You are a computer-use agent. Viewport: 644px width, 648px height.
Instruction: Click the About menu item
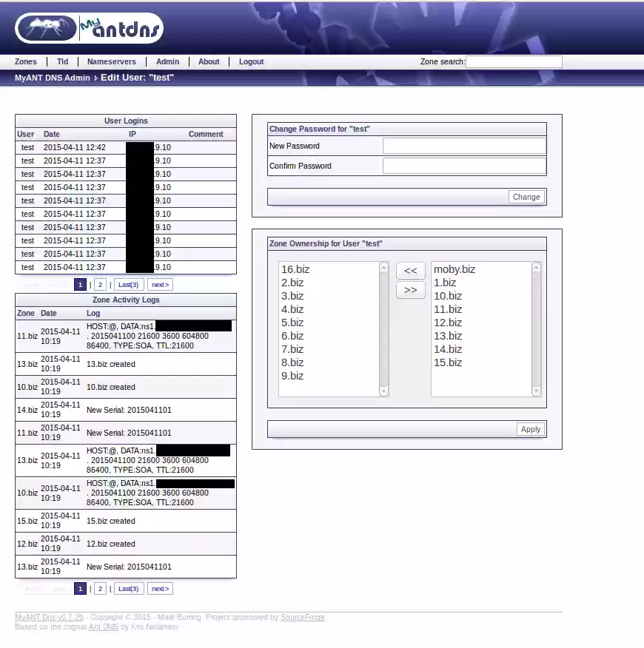(x=209, y=61)
